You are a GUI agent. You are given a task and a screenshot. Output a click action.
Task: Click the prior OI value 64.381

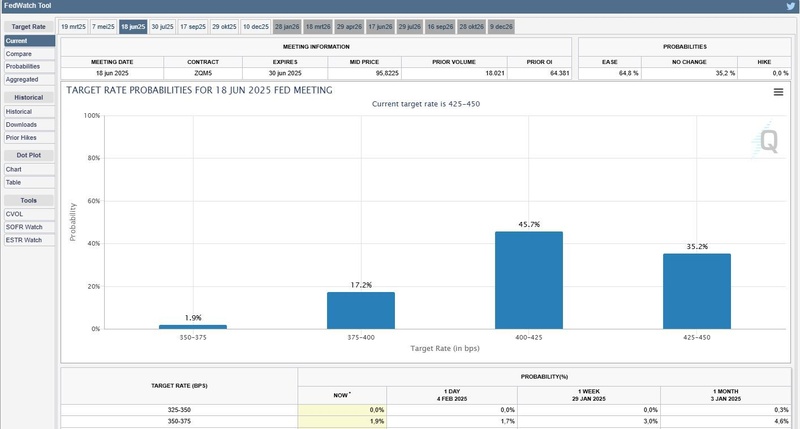point(560,73)
